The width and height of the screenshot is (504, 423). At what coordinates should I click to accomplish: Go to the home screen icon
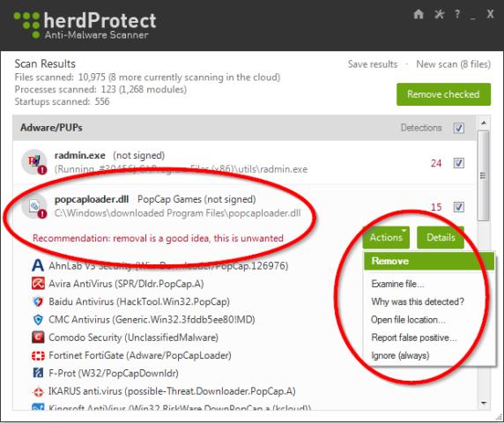coord(419,14)
